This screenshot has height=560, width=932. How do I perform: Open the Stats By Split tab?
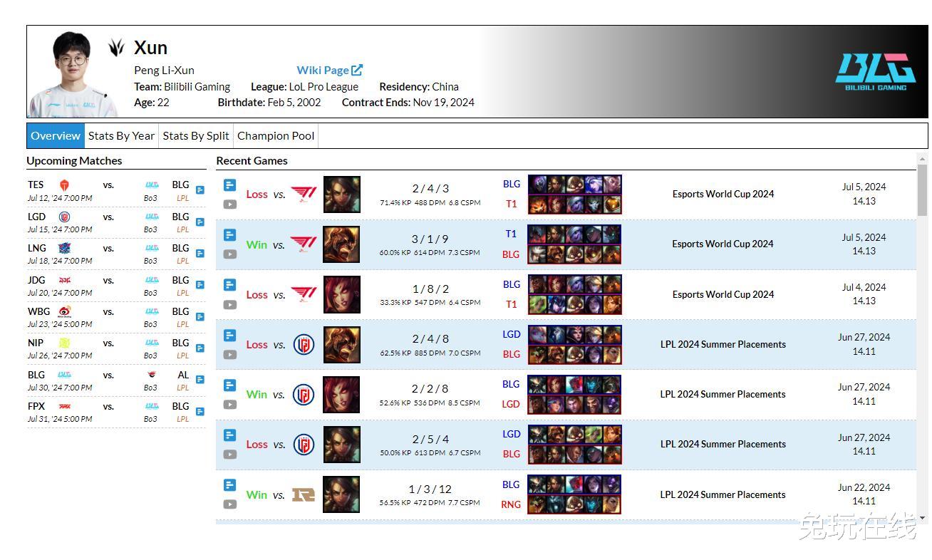click(196, 135)
